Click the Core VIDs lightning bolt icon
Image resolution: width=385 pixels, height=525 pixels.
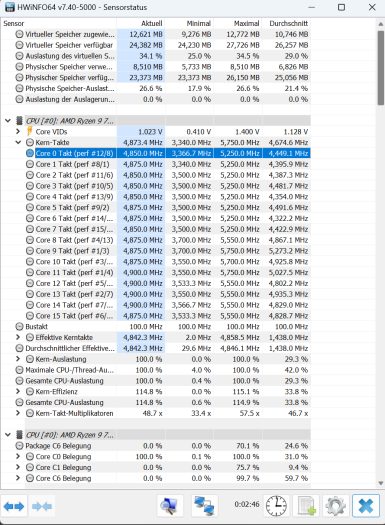(x=30, y=132)
